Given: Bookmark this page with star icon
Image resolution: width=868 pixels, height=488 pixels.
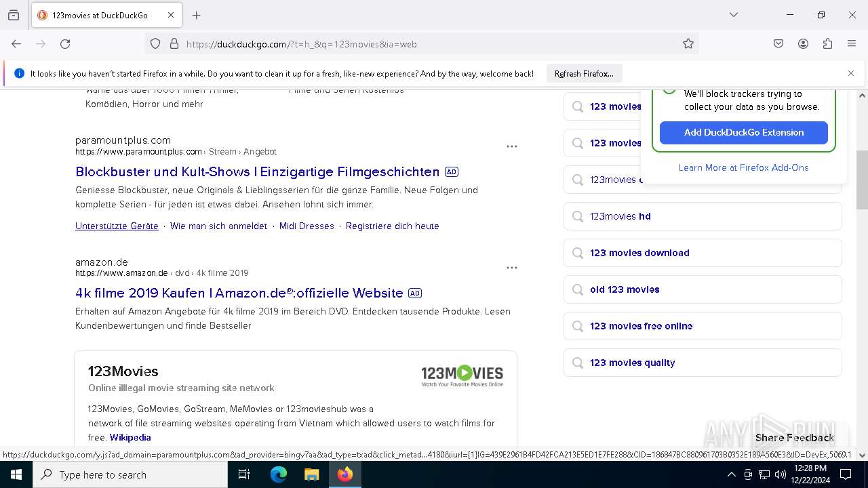Looking at the screenshot, I should point(688,44).
